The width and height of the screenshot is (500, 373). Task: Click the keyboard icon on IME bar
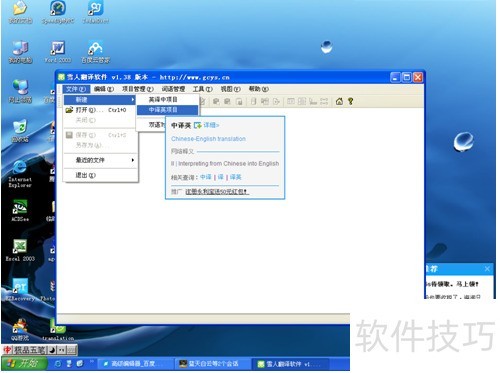[x=72, y=350]
